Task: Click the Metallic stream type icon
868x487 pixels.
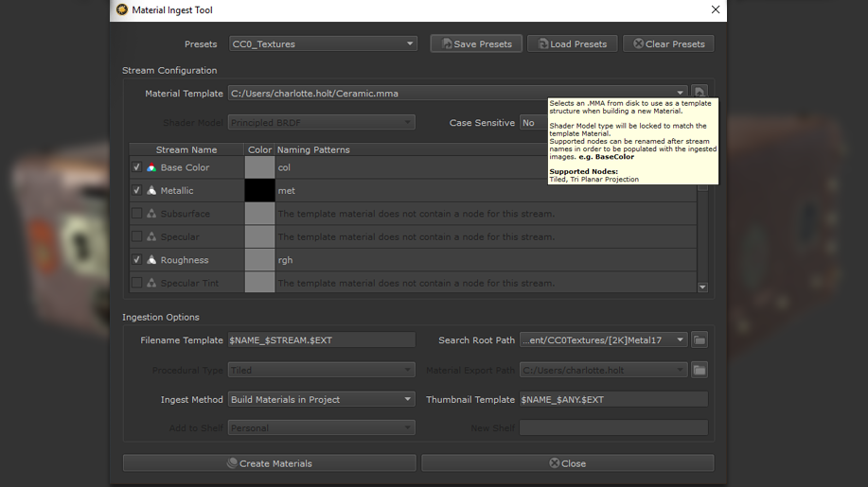Action: pos(151,191)
